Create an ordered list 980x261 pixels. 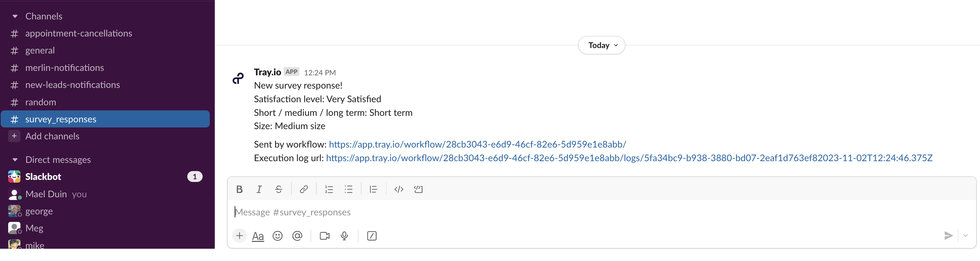pos(329,189)
